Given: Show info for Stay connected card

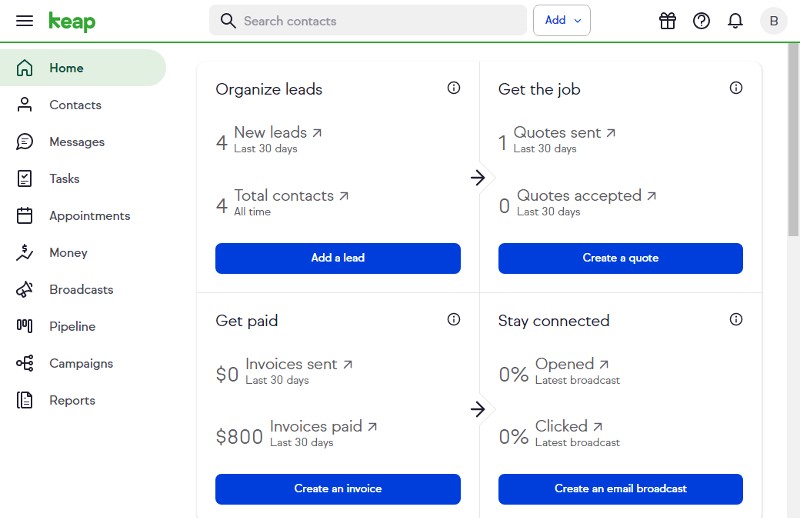Looking at the screenshot, I should tap(736, 320).
